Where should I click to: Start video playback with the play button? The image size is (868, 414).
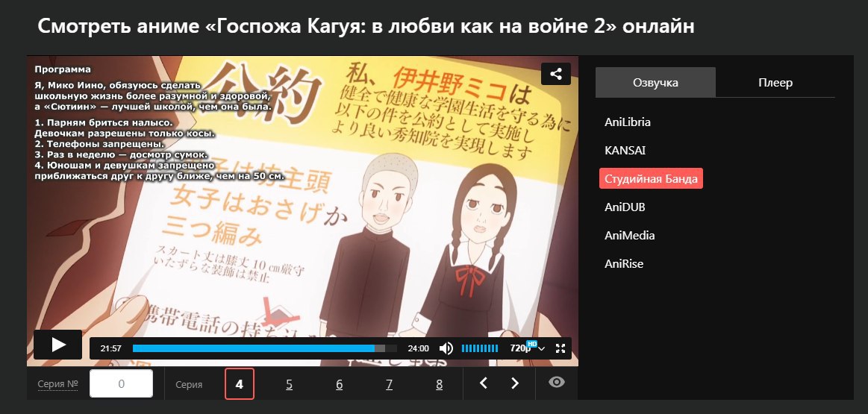click(57, 345)
